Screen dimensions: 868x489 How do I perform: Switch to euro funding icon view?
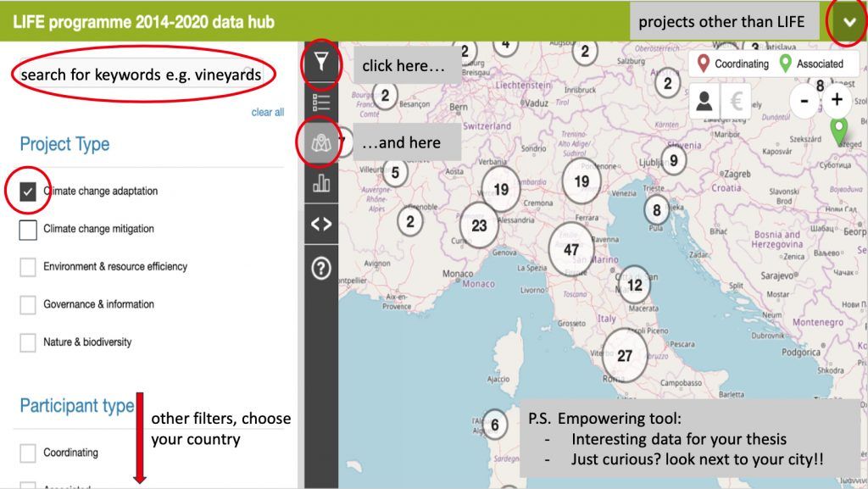[735, 101]
